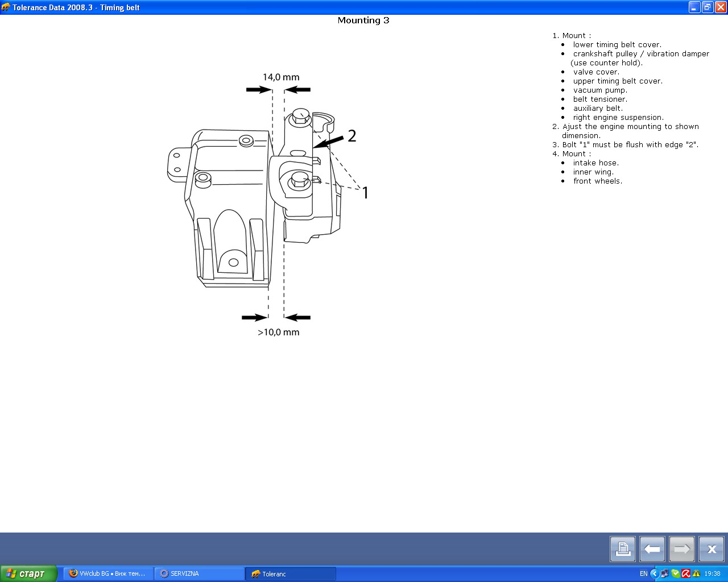Click the engine mounting diagram image

[267, 205]
